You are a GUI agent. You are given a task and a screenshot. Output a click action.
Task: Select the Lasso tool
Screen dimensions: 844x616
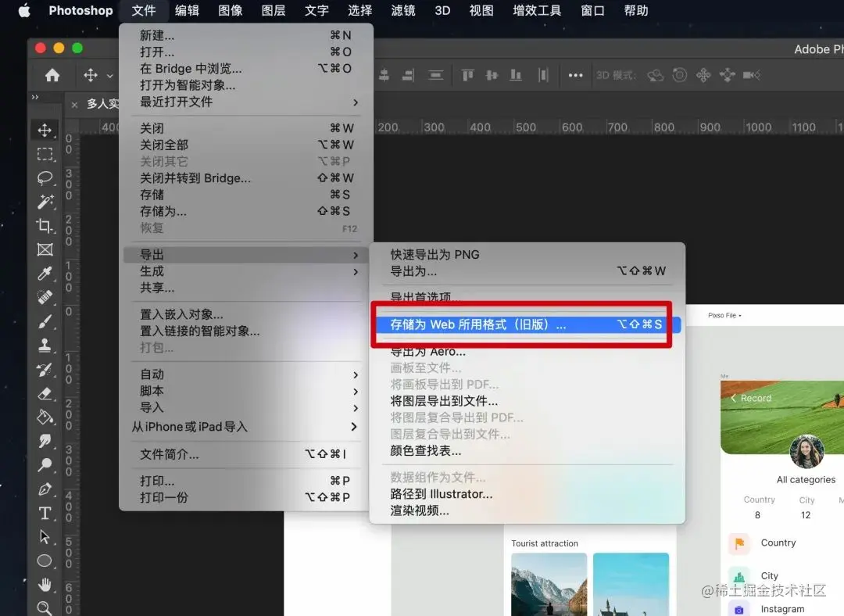pos(45,177)
